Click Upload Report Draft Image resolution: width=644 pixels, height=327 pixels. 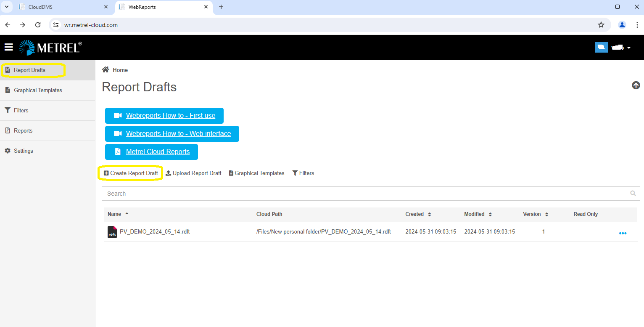(x=193, y=173)
